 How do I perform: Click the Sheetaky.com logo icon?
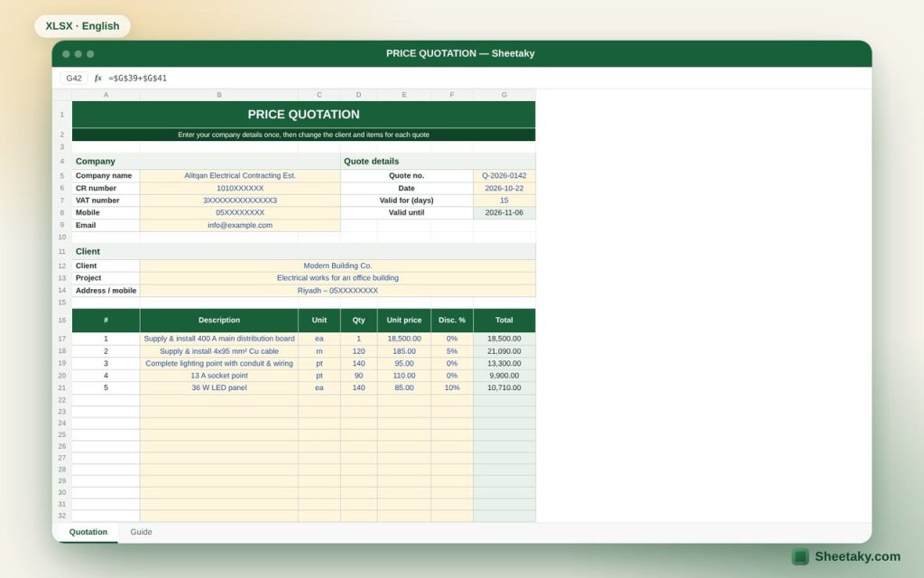point(800,556)
